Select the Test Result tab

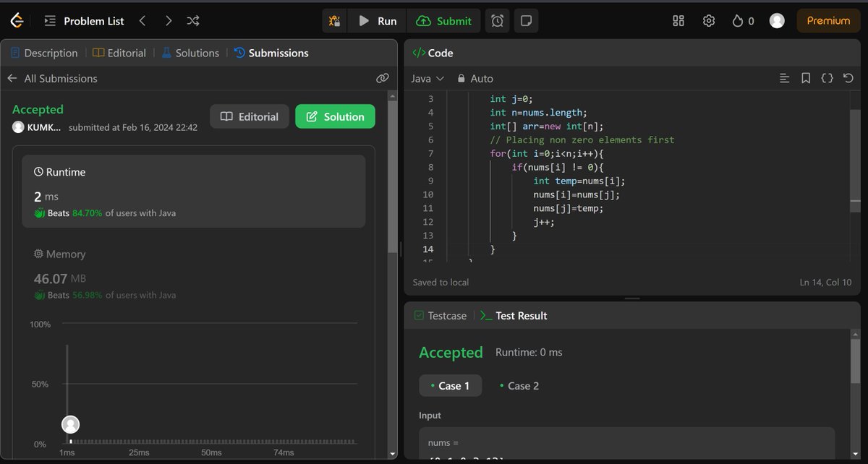pyautogui.click(x=520, y=315)
